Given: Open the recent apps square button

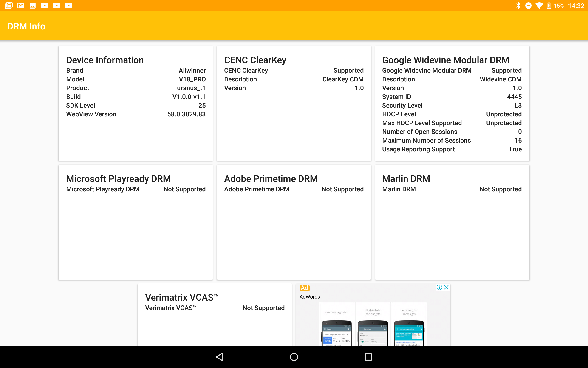Looking at the screenshot, I should coord(368,357).
